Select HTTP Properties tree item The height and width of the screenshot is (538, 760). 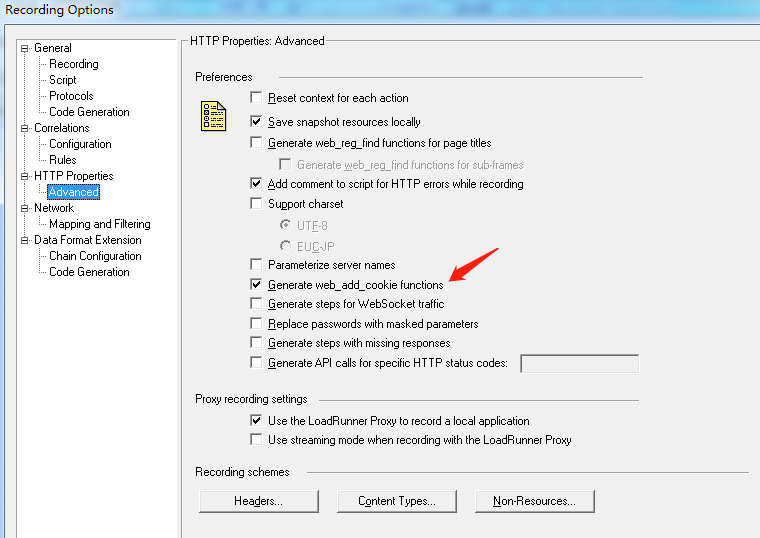tap(74, 176)
